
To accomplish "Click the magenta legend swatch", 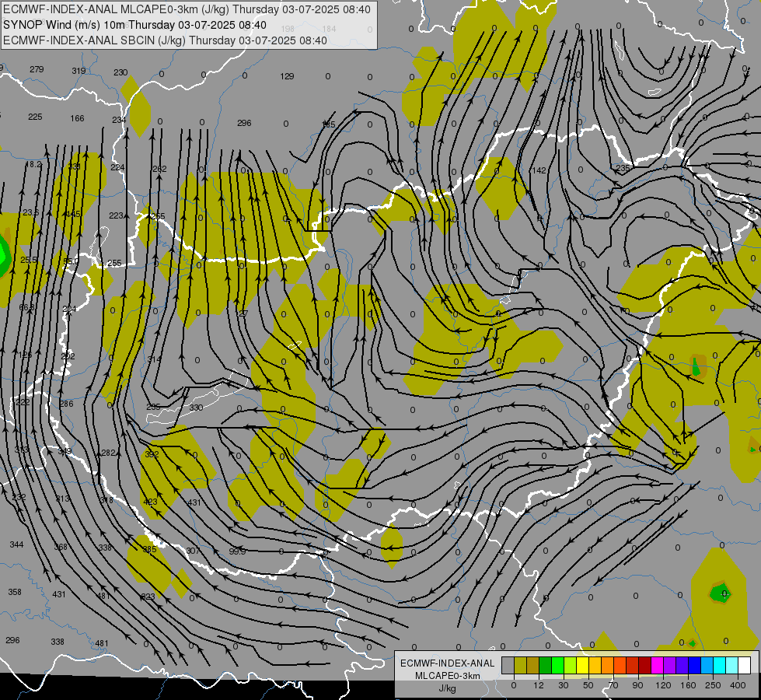I will pyautogui.click(x=657, y=666).
